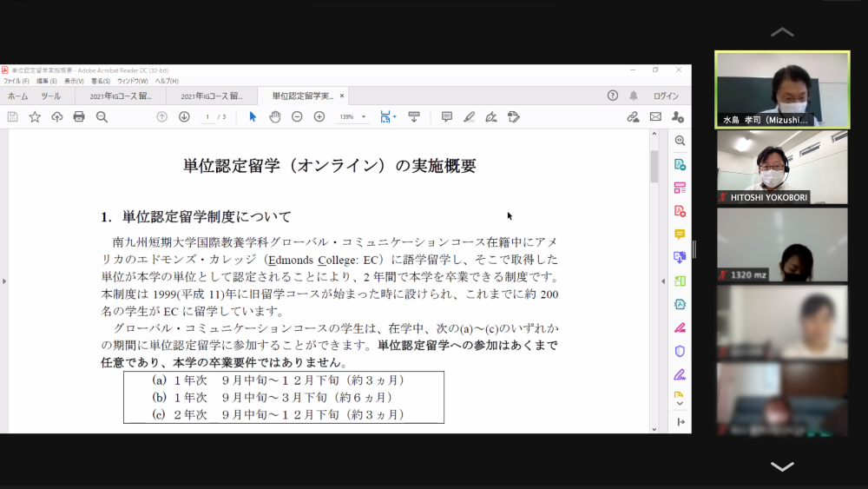Click the ログイン sign-in button

[666, 96]
